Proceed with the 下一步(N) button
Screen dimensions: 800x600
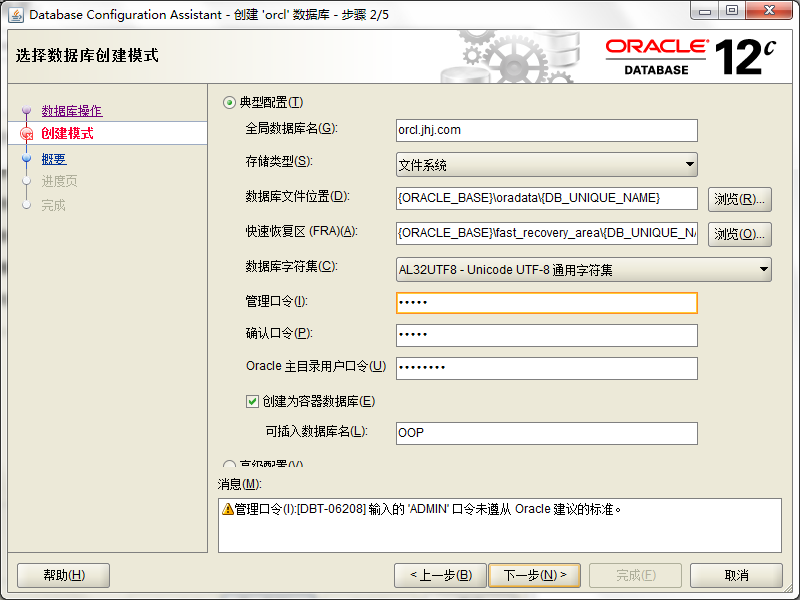(x=535, y=576)
